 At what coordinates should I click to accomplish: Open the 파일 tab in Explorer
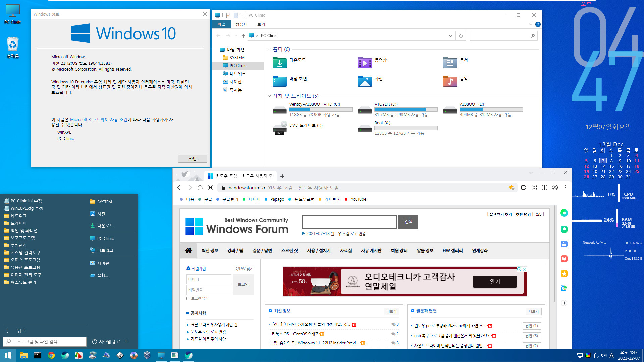coord(221,24)
